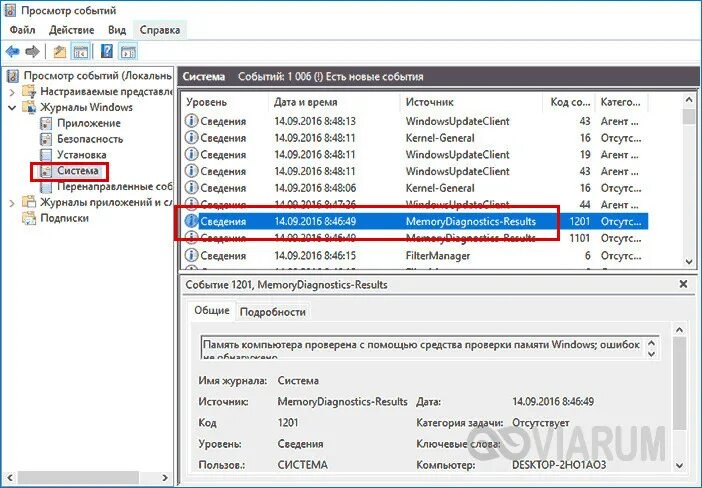Image resolution: width=702 pixels, height=488 pixels.
Task: Toggle the action pane toolbar icon
Action: click(x=128, y=51)
